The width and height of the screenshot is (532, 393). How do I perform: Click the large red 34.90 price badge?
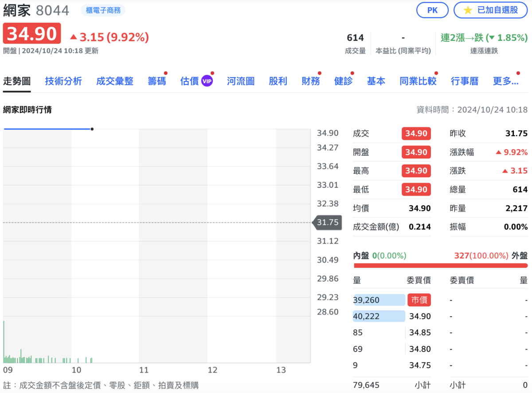(x=32, y=34)
